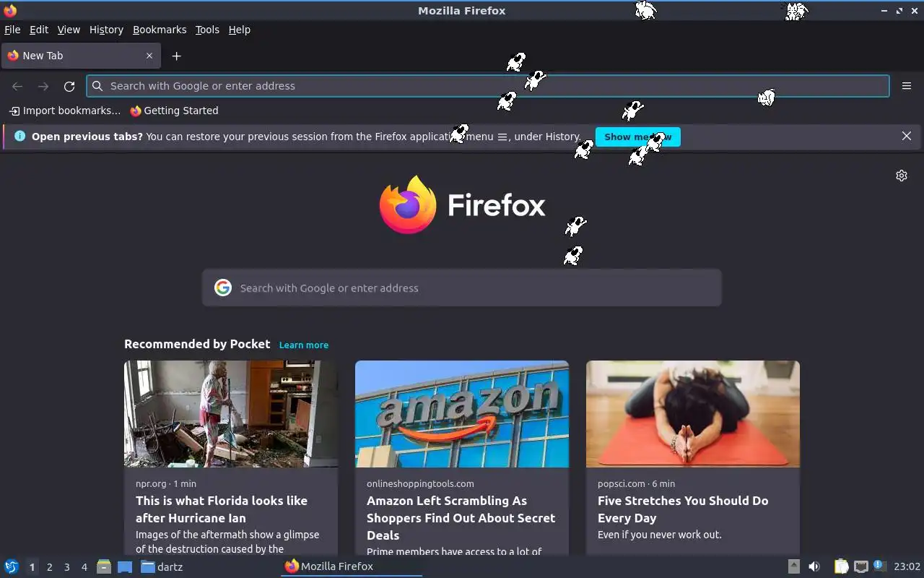Dismiss the Open previous tabs notification

(907, 136)
